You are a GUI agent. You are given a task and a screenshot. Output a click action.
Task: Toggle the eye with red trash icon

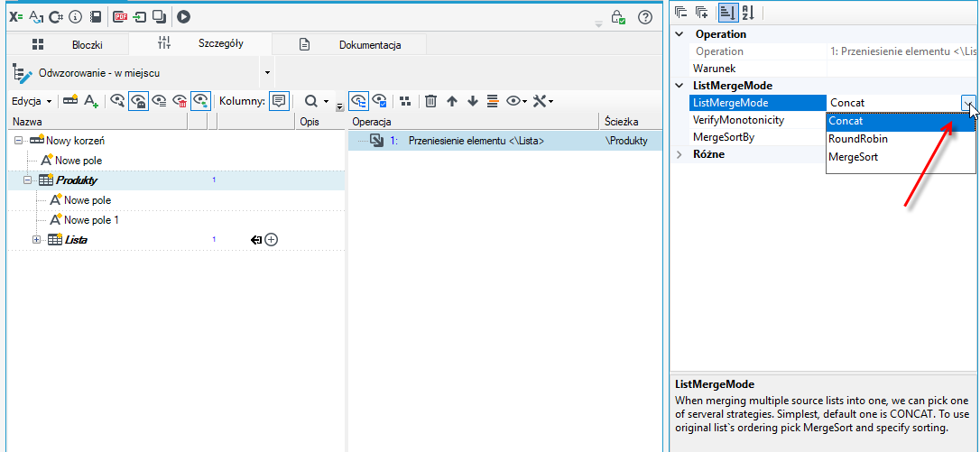point(180,101)
